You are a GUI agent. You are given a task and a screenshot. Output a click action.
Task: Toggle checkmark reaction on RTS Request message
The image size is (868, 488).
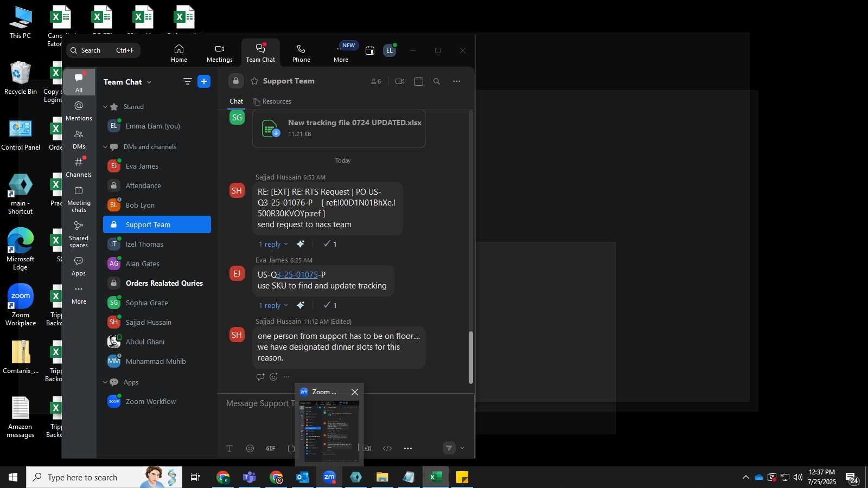click(330, 244)
